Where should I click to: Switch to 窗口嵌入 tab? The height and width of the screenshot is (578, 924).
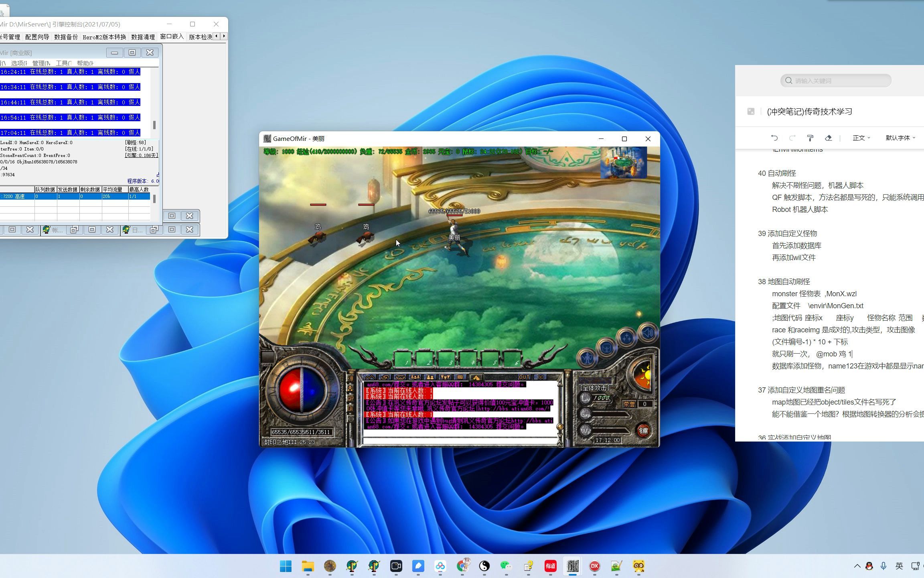point(172,37)
